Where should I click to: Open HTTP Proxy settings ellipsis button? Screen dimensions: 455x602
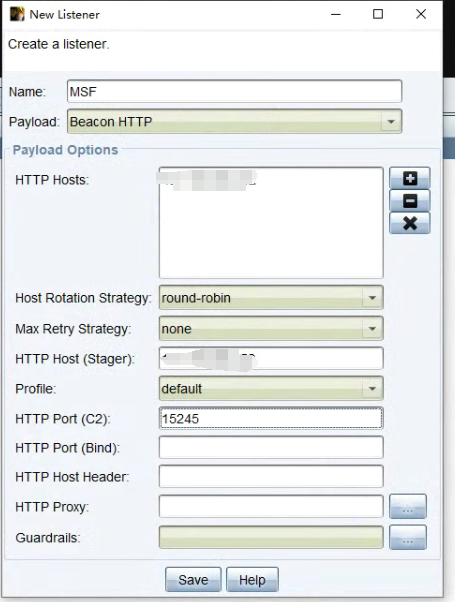(408, 506)
